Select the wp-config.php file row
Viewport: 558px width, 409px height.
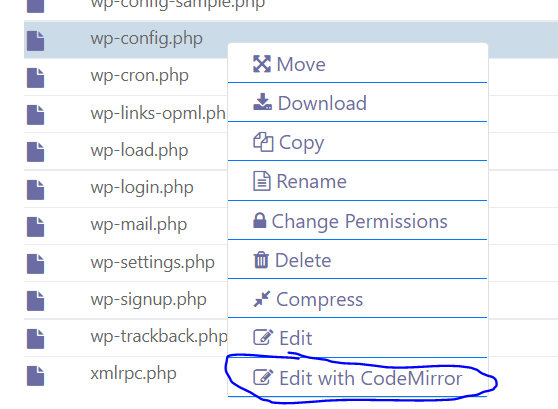291,39
